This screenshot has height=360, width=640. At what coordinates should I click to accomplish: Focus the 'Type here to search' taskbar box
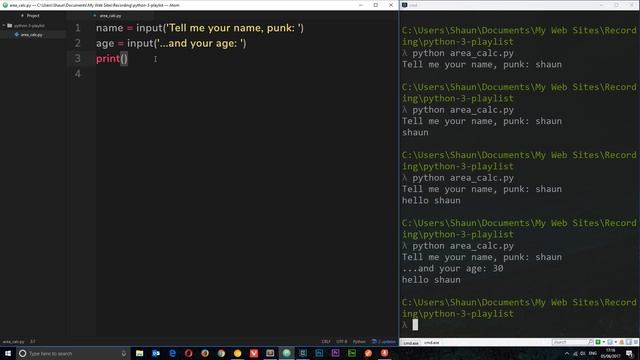pos(73,353)
